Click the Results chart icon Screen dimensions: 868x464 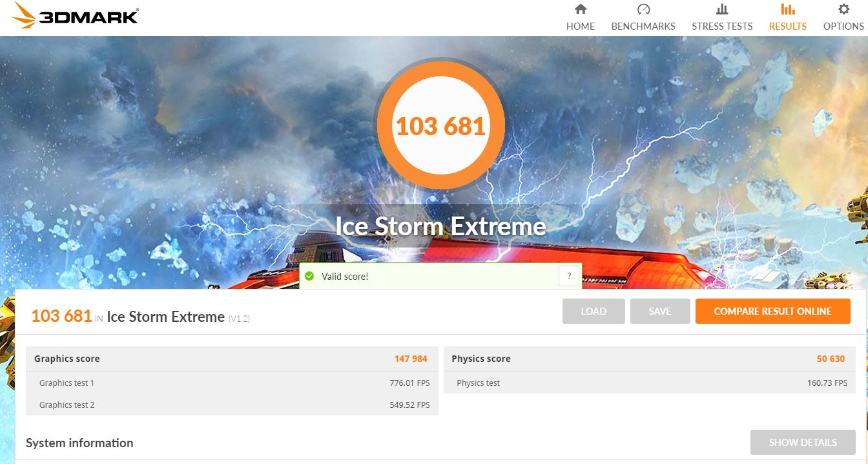point(787,9)
